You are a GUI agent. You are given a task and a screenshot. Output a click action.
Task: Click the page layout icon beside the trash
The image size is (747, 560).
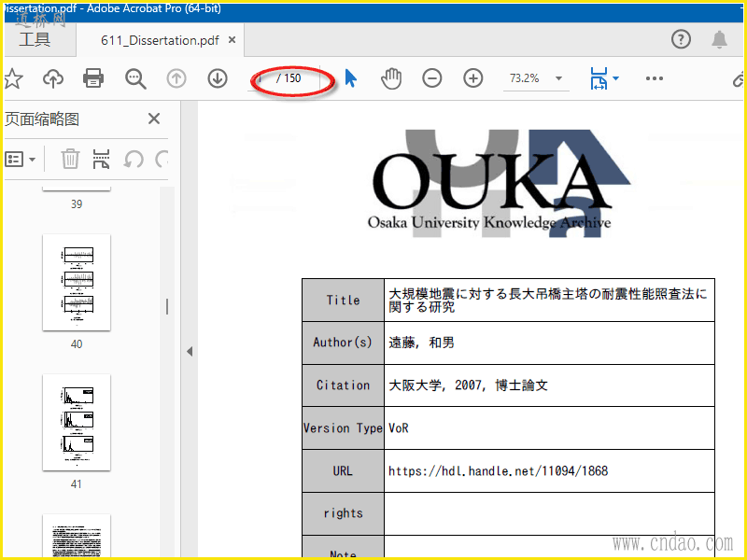(x=101, y=159)
